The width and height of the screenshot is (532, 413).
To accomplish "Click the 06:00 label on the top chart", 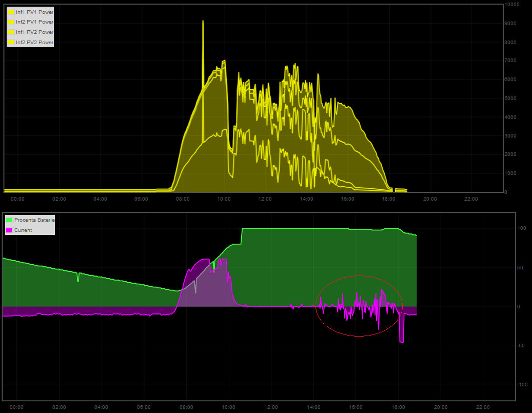I will point(141,199).
